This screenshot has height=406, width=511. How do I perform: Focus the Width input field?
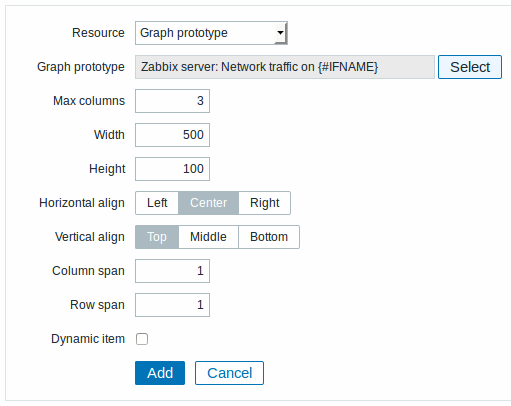pyautogui.click(x=172, y=135)
